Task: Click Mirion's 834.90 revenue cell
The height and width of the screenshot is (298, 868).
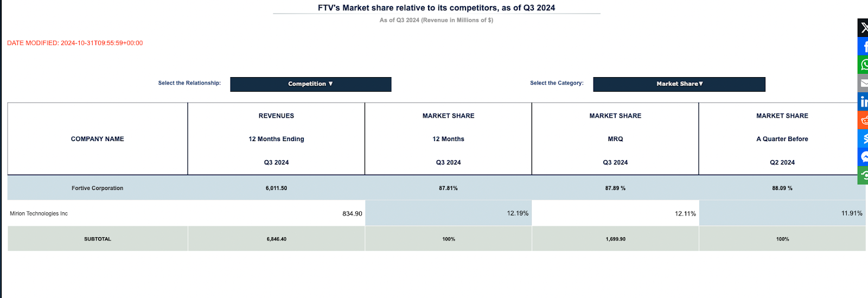Action: coord(352,214)
